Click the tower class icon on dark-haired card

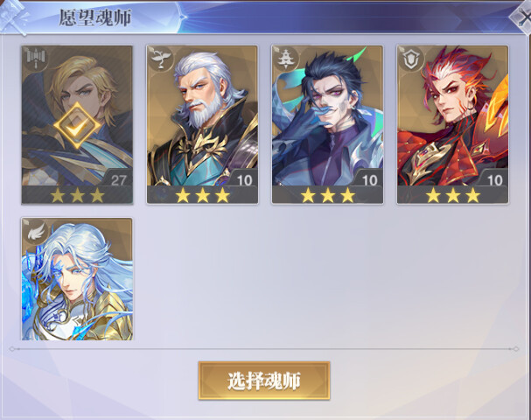[287, 59]
